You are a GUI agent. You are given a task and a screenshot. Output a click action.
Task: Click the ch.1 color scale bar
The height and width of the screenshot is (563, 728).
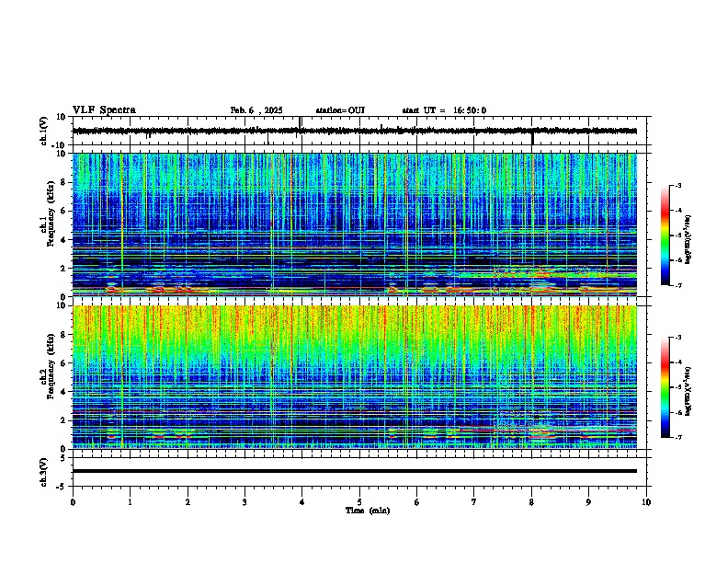[665, 236]
